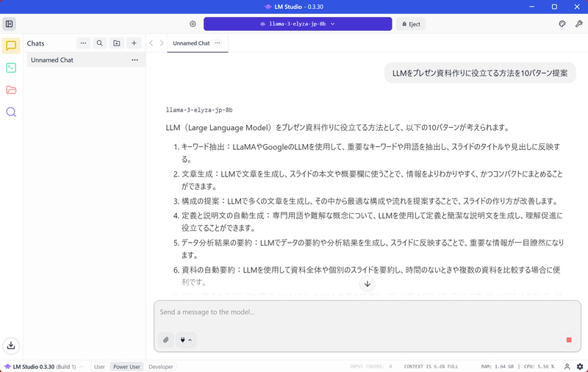
Task: Click CPU 5.56 % status entry
Action: click(539, 366)
